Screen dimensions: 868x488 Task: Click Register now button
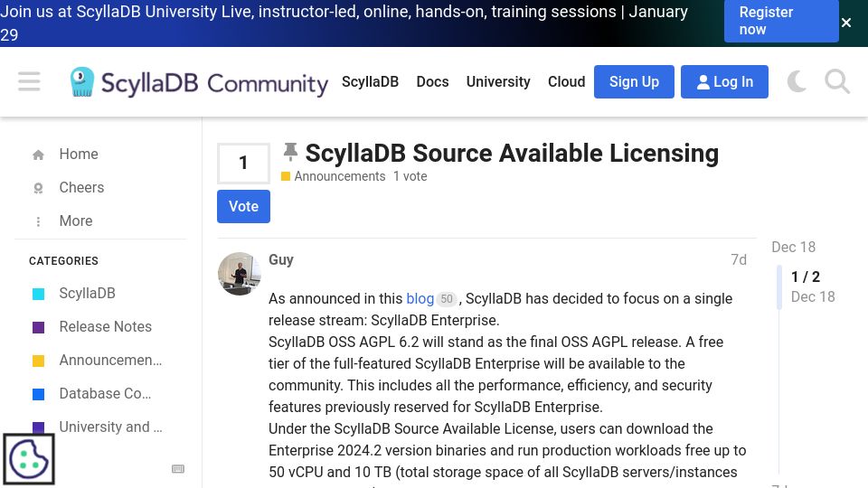tap(781, 21)
